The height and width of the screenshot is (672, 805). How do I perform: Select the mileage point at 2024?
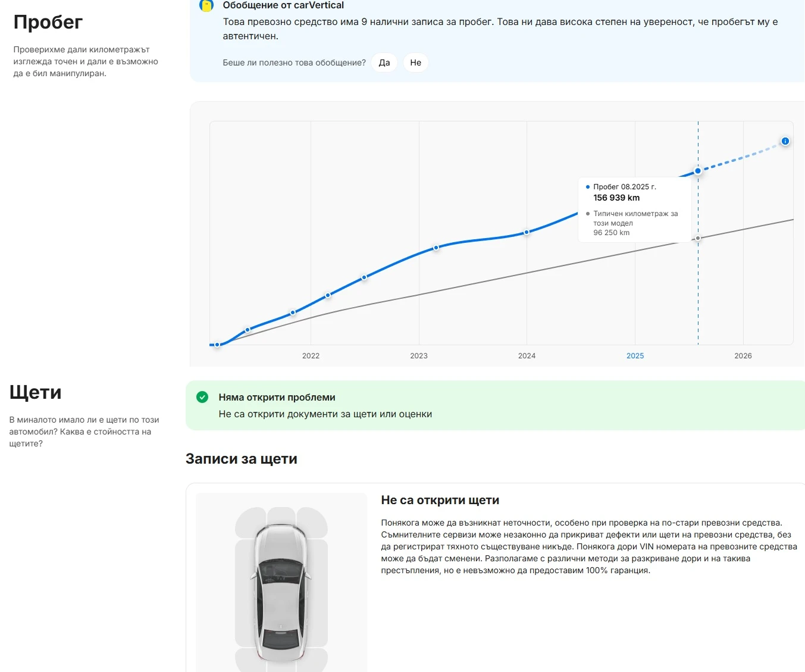[527, 232]
